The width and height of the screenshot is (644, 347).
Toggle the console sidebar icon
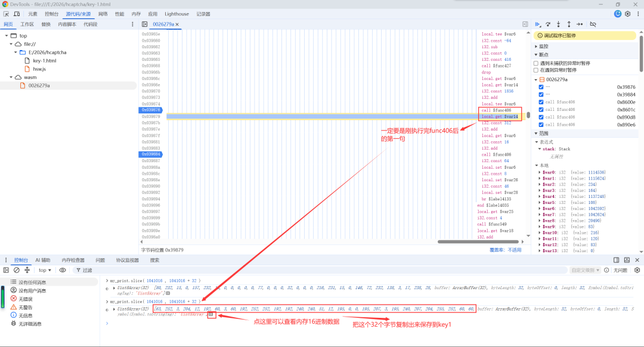(6, 270)
